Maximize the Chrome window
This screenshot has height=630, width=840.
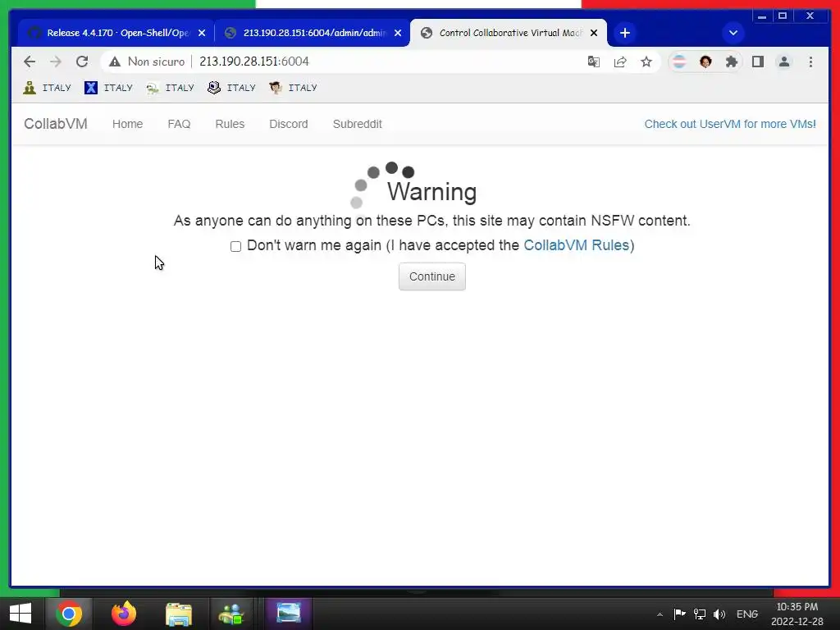pyautogui.click(x=782, y=16)
